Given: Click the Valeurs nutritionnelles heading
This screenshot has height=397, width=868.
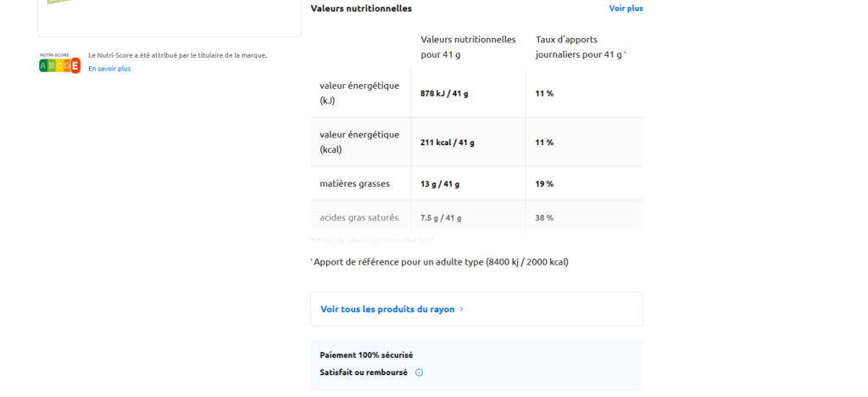Looking at the screenshot, I should coord(361,8).
